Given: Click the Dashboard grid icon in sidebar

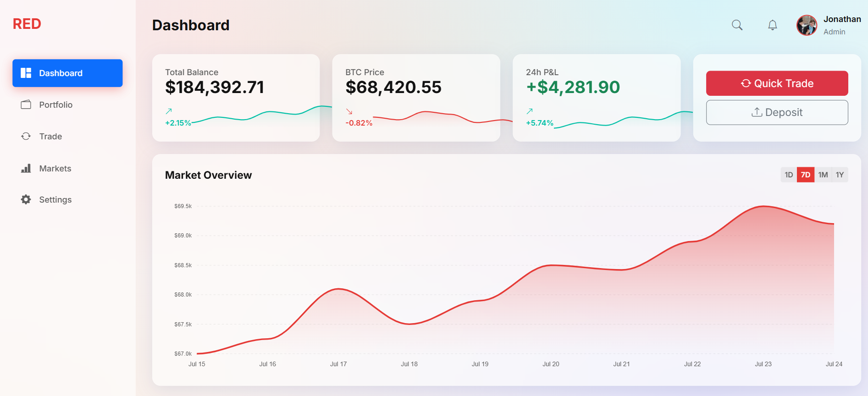Looking at the screenshot, I should tap(26, 73).
